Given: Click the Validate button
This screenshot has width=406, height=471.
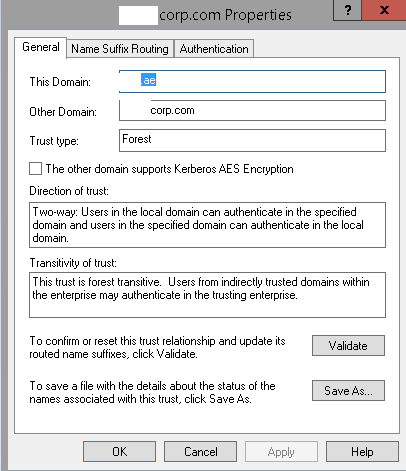Looking at the screenshot, I should (x=348, y=346).
